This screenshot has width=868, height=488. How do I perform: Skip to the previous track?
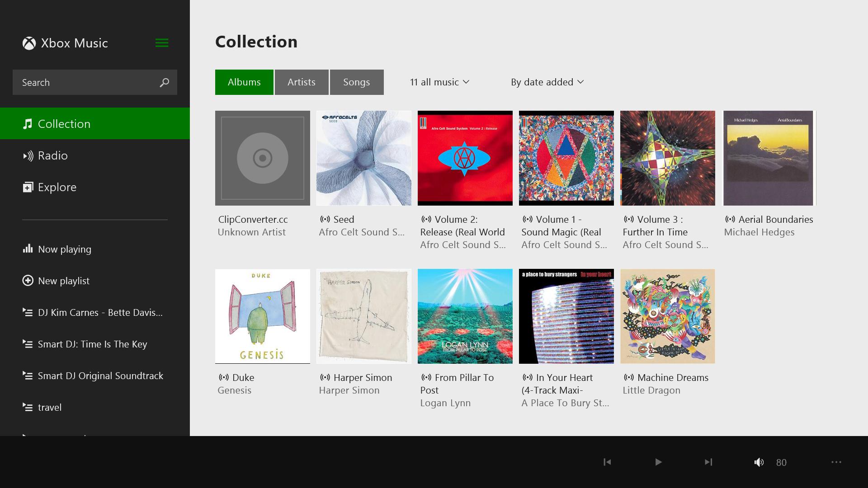tap(607, 462)
